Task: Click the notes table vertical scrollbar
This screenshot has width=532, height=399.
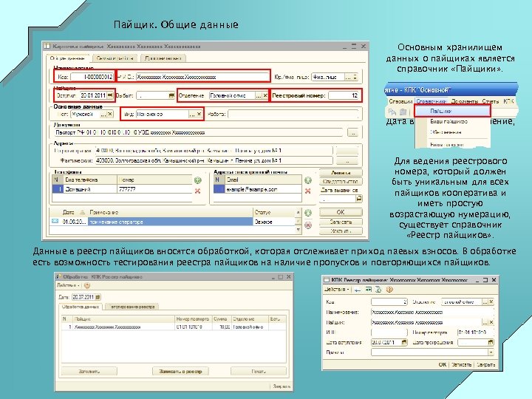Action: (x=298, y=221)
